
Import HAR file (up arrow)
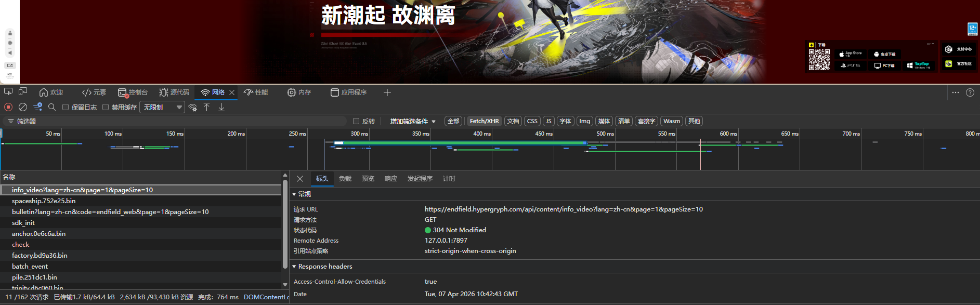207,107
